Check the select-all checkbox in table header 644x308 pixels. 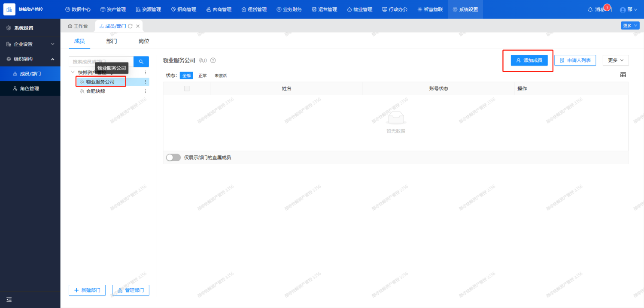pyautogui.click(x=187, y=88)
